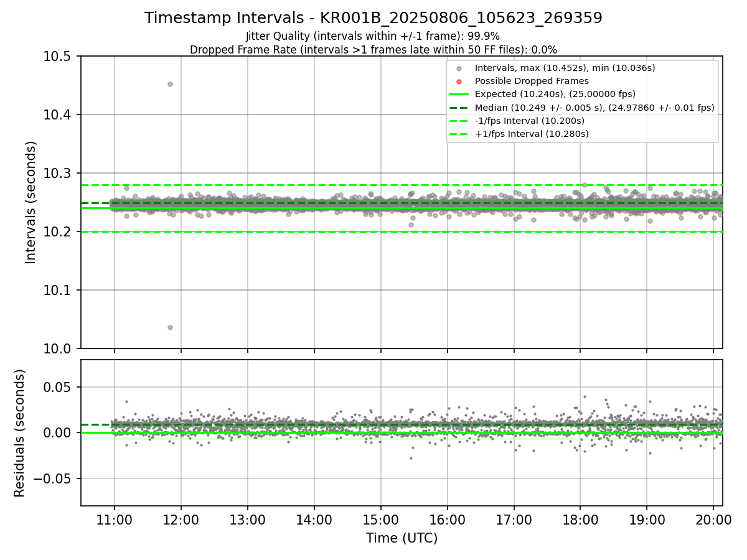The height and width of the screenshot is (560, 747).
Task: Click legend entry '-1/fps Interval (10.200s)'
Action: click(x=530, y=121)
